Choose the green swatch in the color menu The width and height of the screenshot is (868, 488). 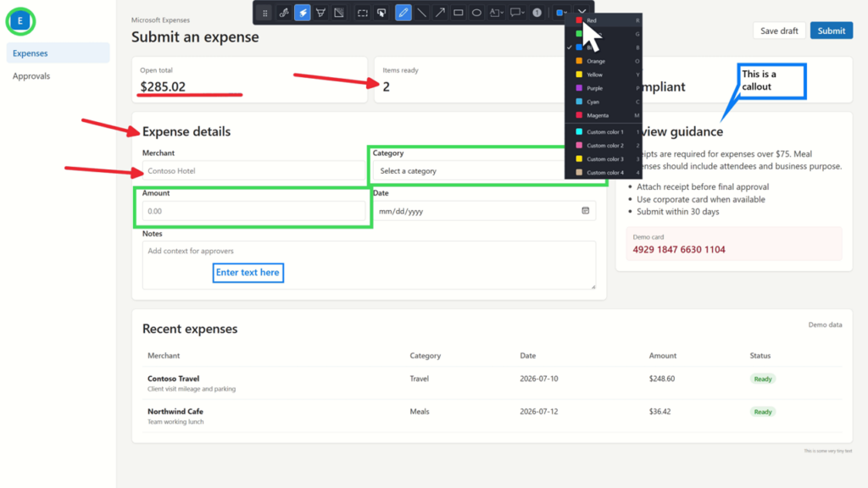[x=604, y=34]
